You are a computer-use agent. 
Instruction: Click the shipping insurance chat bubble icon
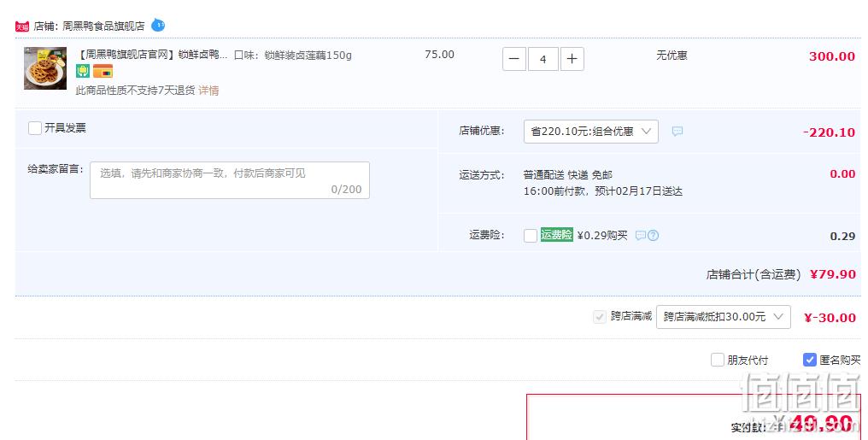pos(641,235)
